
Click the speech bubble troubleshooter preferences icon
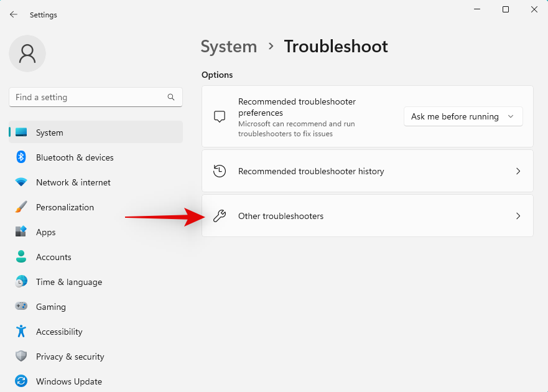[x=220, y=116]
